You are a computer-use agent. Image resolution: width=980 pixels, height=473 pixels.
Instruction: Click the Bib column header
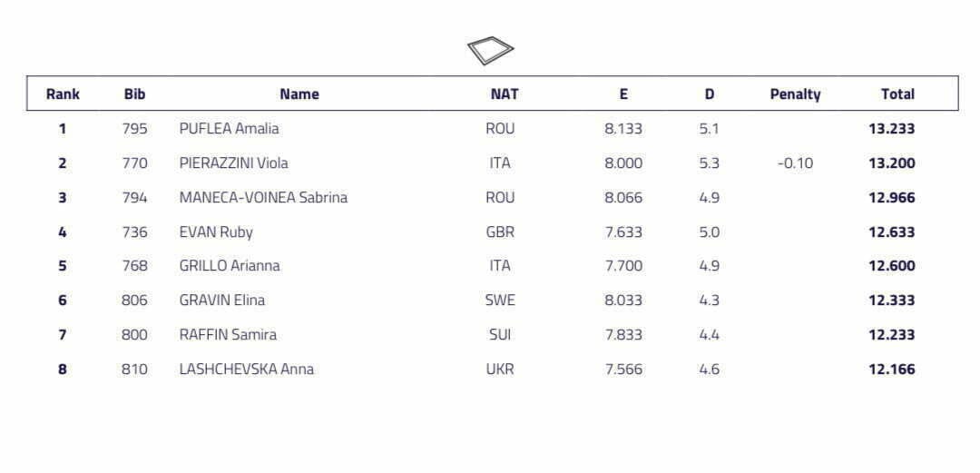pyautogui.click(x=134, y=94)
